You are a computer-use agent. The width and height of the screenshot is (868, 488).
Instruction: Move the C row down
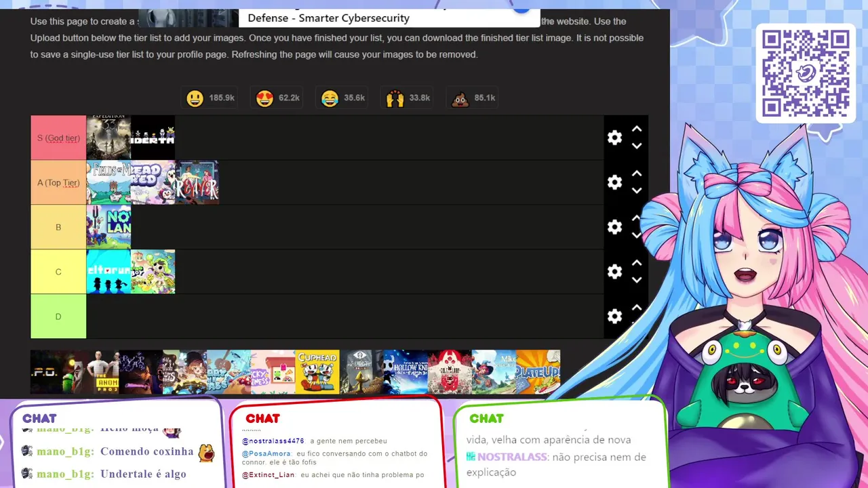[x=637, y=280]
